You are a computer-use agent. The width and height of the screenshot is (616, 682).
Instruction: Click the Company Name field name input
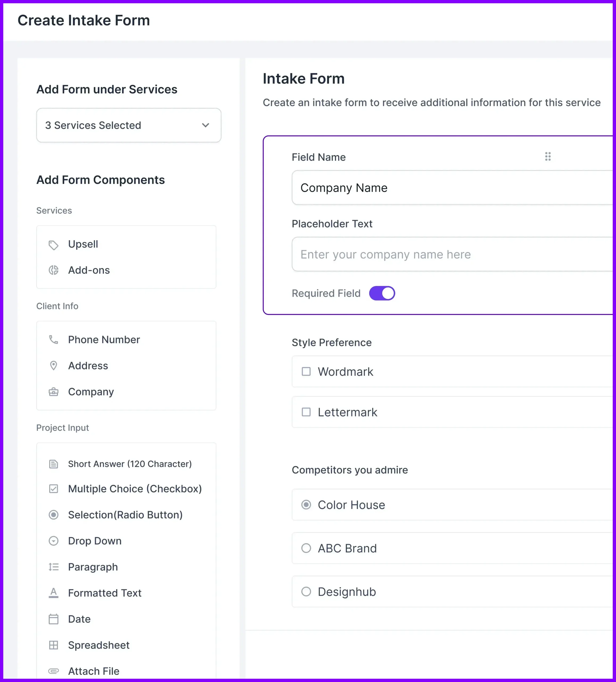(x=452, y=188)
